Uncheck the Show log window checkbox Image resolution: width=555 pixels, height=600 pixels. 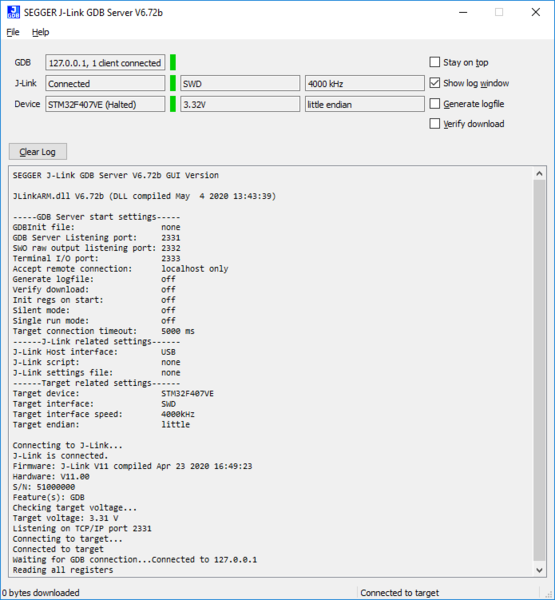(x=434, y=83)
